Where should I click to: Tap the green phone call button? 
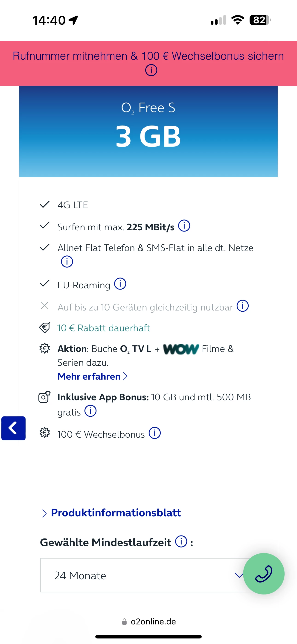tap(263, 574)
